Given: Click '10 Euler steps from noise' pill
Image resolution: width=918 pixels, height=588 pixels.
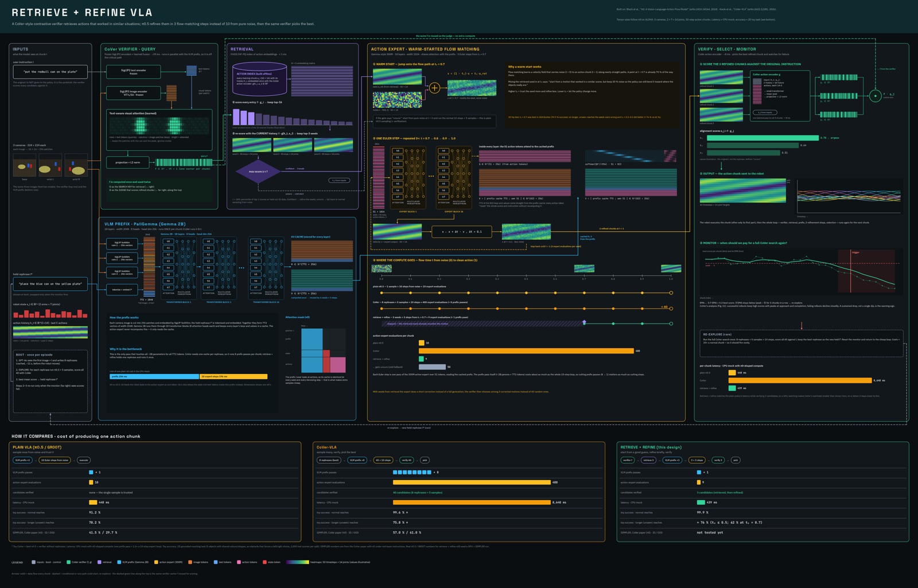Looking at the screenshot, I should click(55, 460).
